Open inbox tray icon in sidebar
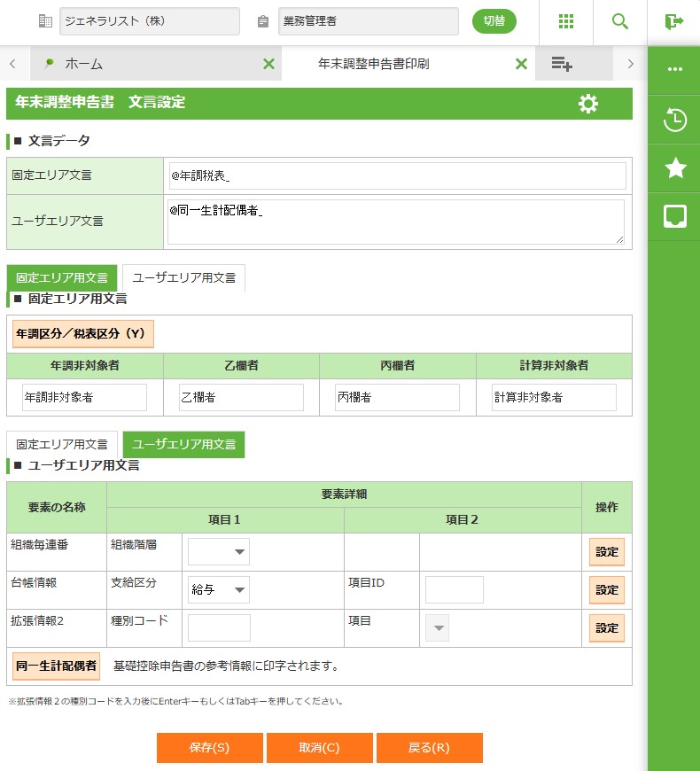 (675, 216)
